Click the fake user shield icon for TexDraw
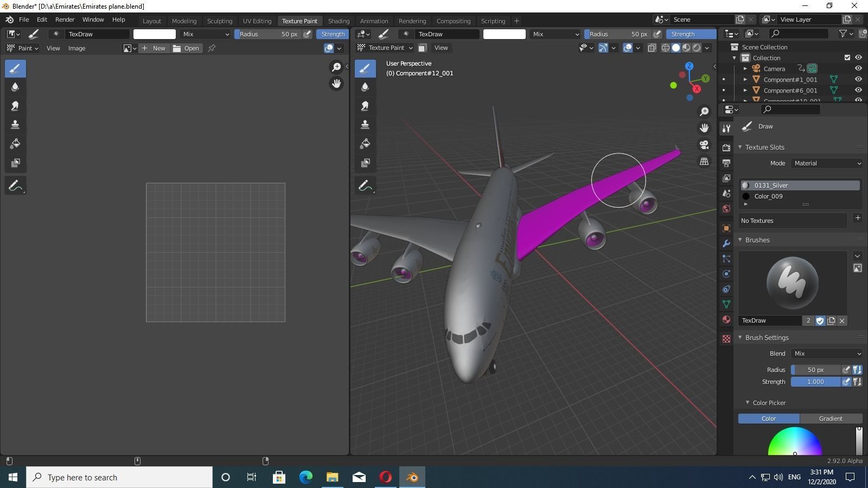The height and width of the screenshot is (488, 868). pos(820,321)
